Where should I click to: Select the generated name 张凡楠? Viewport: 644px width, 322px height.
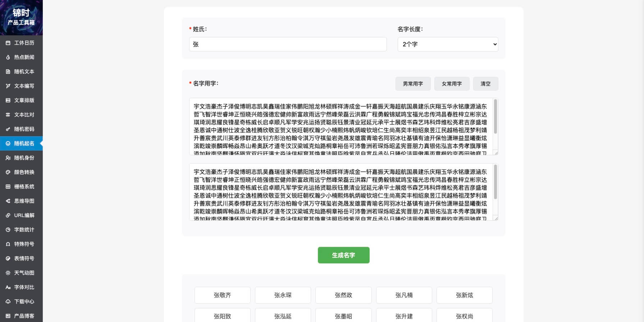pyautogui.click(x=404, y=295)
